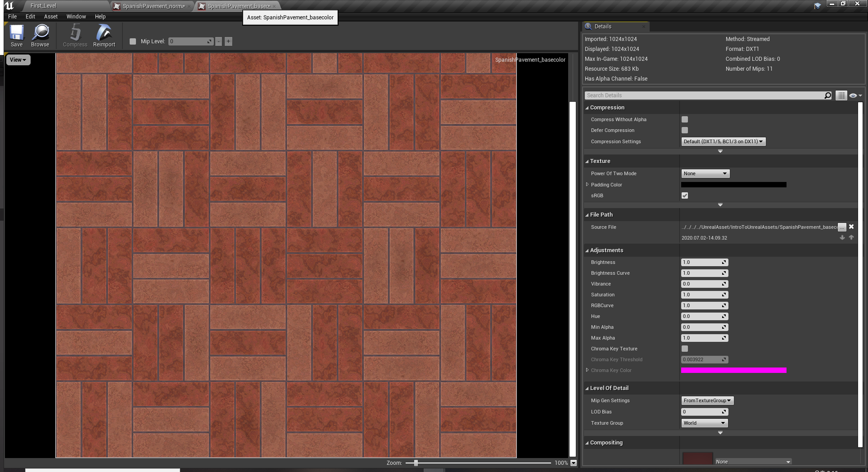Screen dimensions: 868x472
Task: Click the SpanishPavement_norm tab icon
Action: coord(117,6)
